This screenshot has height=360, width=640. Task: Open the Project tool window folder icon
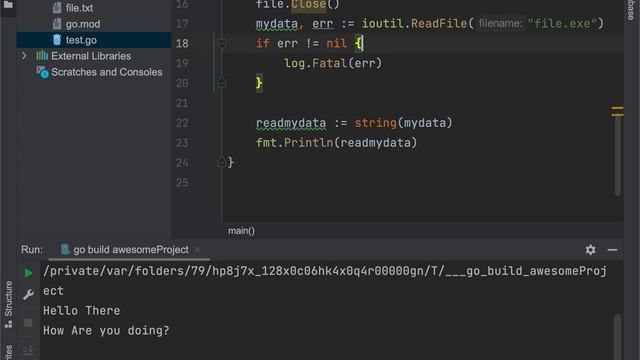8,5
